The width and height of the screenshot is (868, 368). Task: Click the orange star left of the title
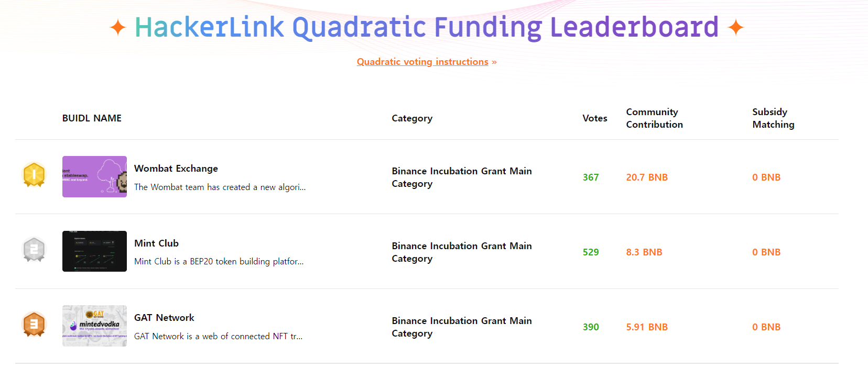click(118, 27)
